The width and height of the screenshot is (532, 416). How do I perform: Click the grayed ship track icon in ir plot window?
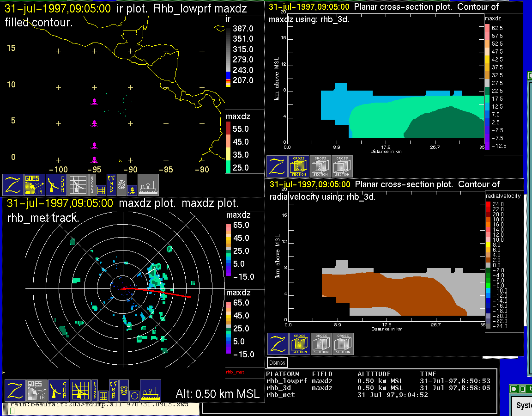click(148, 184)
